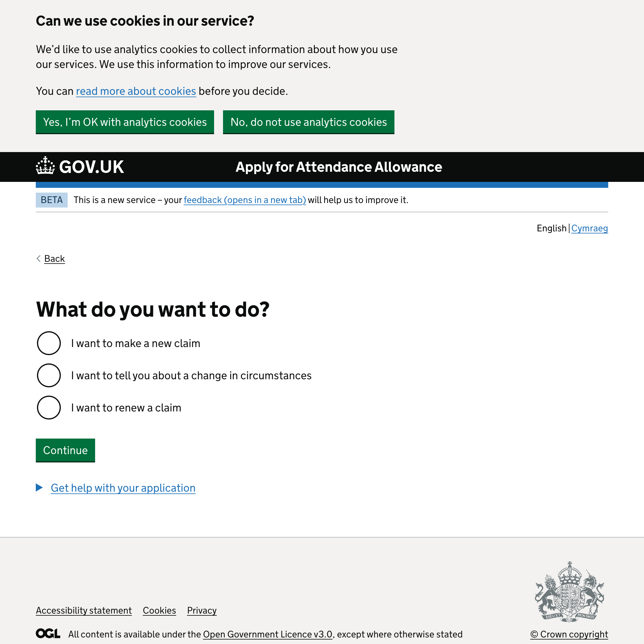Select radio button I want to renew a claim
This screenshot has width=644, height=644.
pyautogui.click(x=48, y=408)
